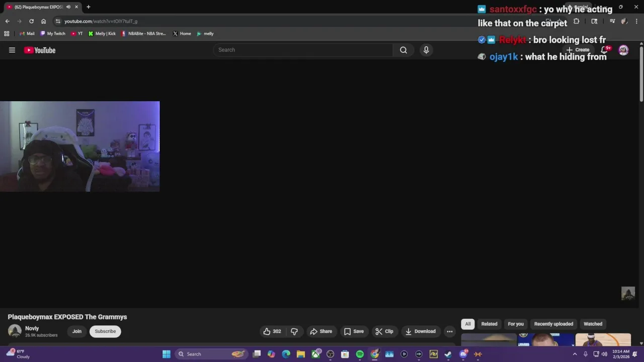Like the video with thumbs up

point(272,331)
